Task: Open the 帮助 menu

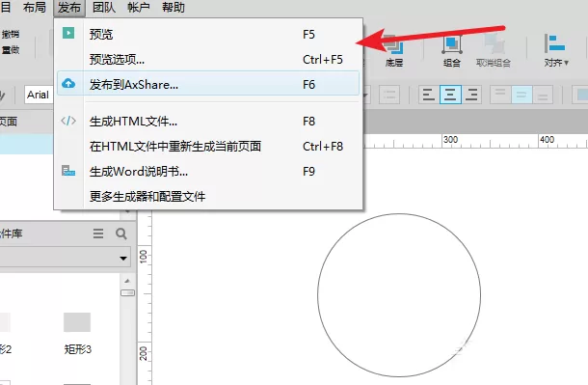Action: (174, 7)
